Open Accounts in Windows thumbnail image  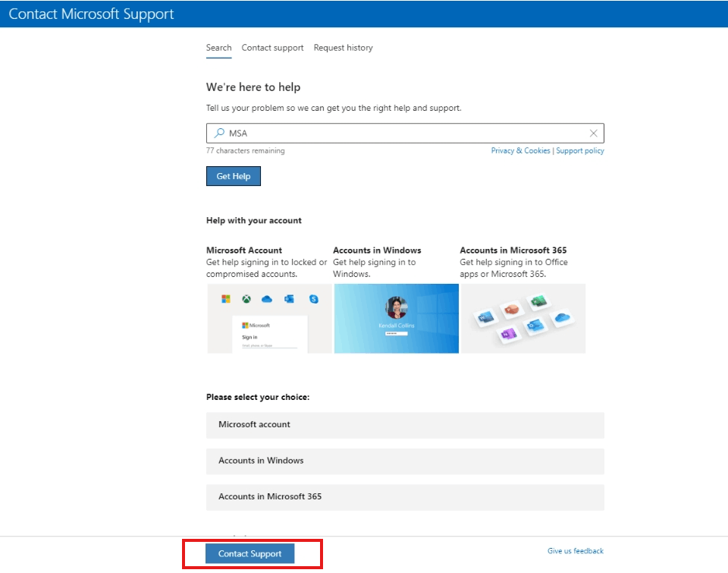click(397, 318)
